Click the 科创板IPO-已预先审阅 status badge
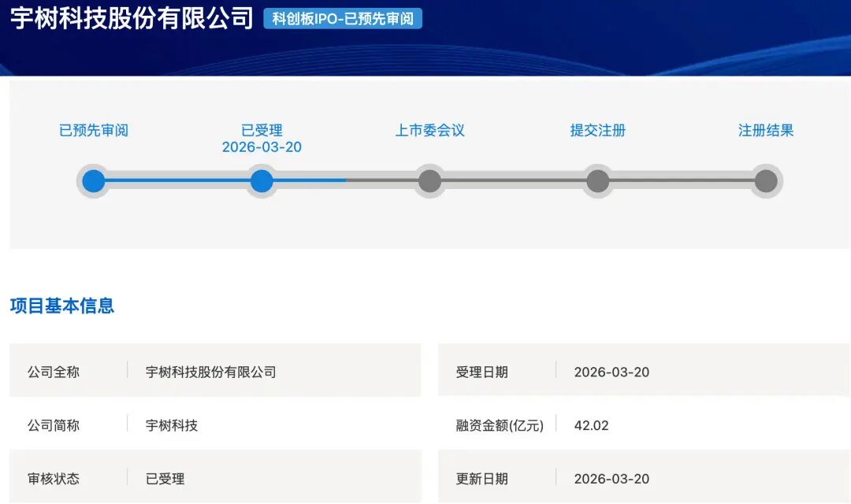851x504 pixels. (x=343, y=19)
